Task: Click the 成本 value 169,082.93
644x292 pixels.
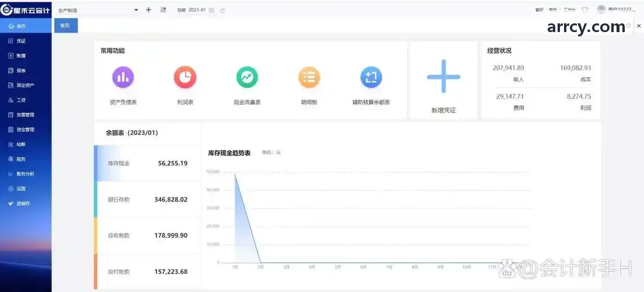Action: [576, 68]
